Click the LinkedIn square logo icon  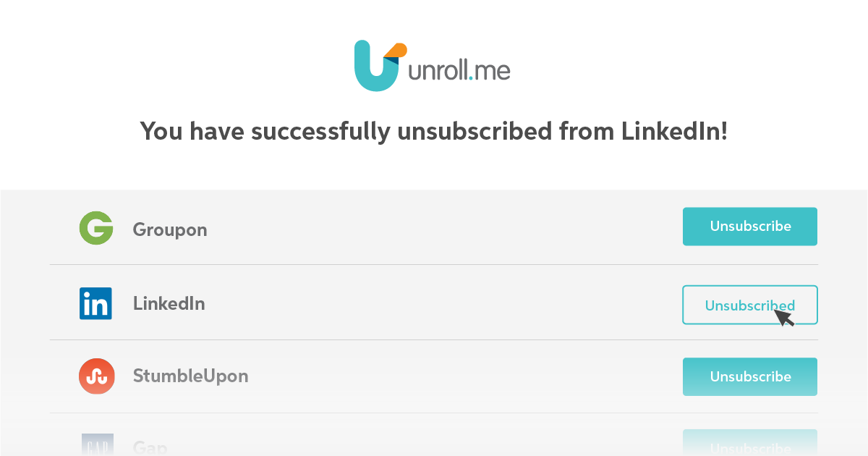[96, 303]
